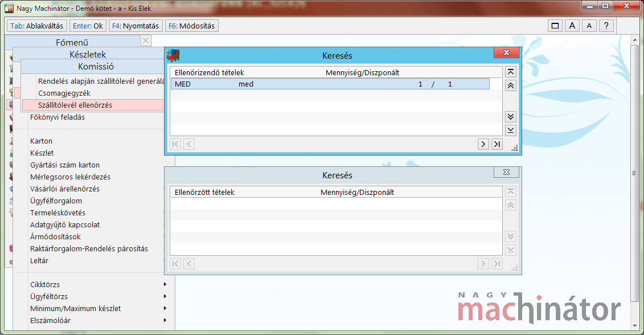Viewport: 644px width, 335px height.
Task: Open the Készlet menu item
Action: click(42, 153)
